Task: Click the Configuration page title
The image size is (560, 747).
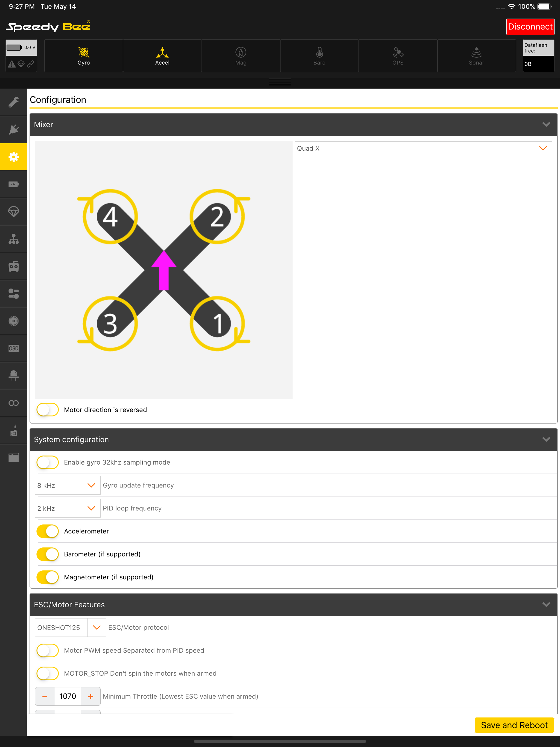Action: pyautogui.click(x=58, y=100)
